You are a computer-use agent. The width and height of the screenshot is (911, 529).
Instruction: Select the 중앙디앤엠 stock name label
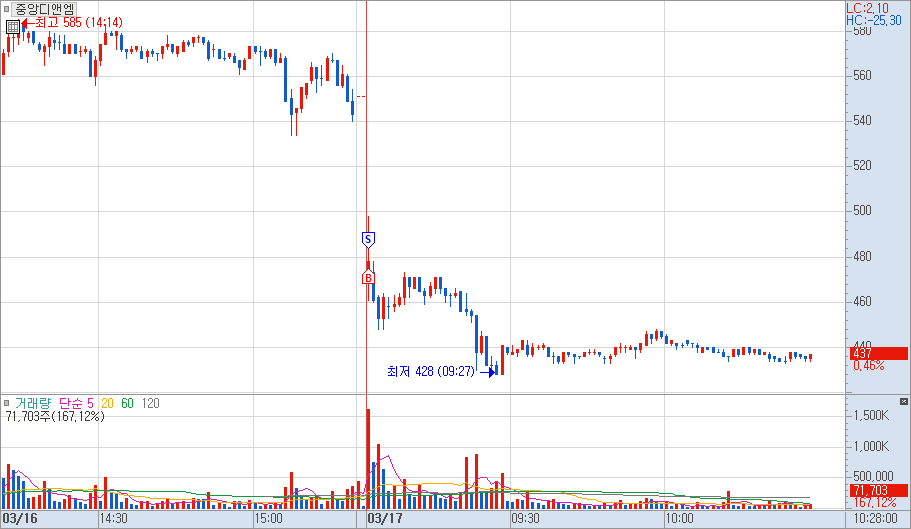tap(44, 9)
